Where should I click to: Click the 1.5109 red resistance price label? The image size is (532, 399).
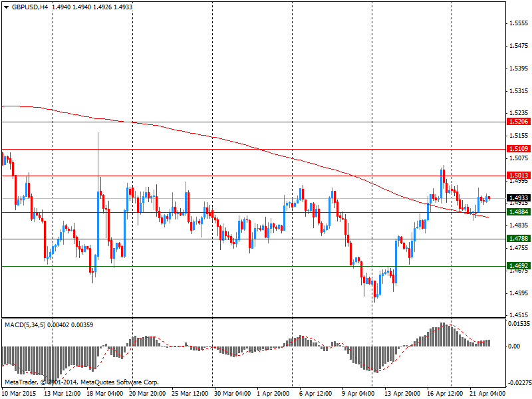tap(519, 148)
